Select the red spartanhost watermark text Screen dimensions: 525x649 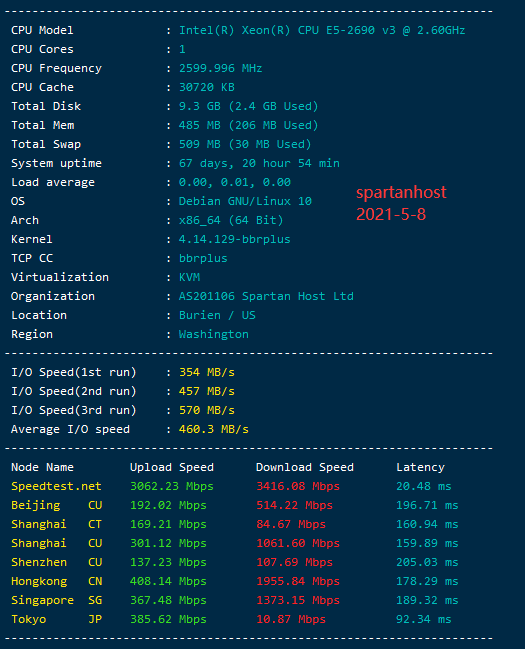point(401,192)
